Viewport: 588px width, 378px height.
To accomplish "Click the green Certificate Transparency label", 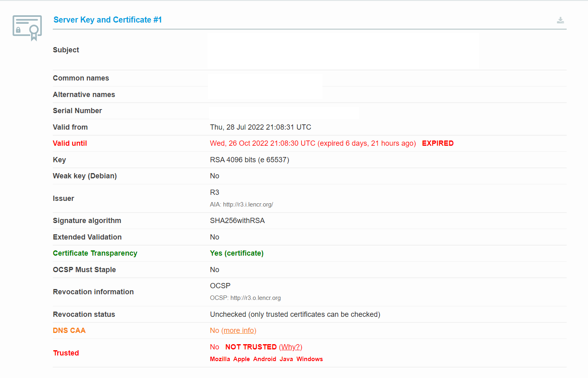I will pos(95,253).
